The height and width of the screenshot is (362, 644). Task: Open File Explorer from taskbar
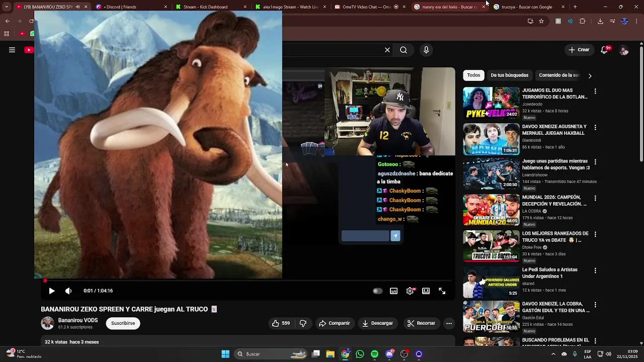pyautogui.click(x=331, y=354)
